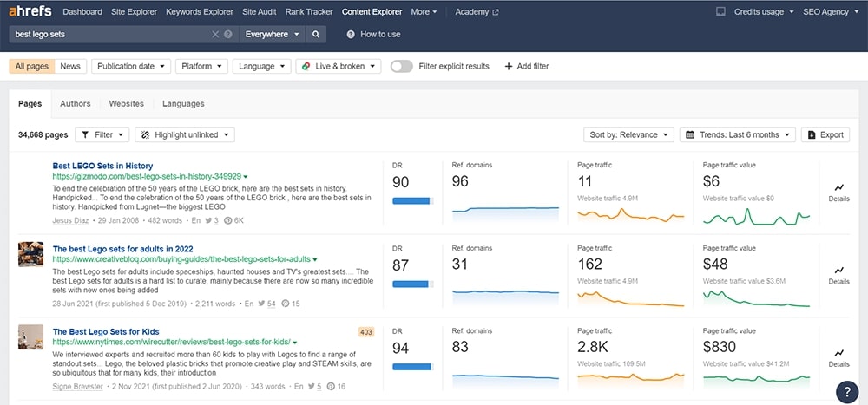Viewport: 868px width, 405px height.
Task: Click thumbnail of the Wirecutter Kids result
Action: click(x=30, y=337)
